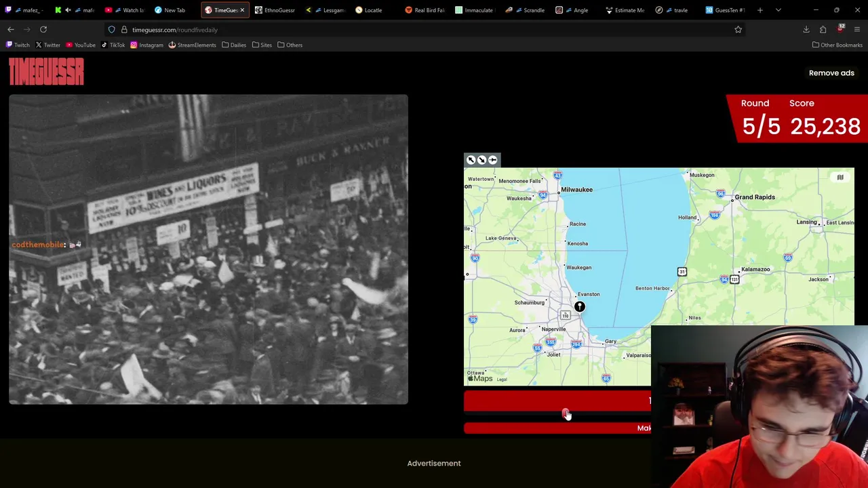The image size is (868, 488).
Task: Open the extension icon with the 12 badge
Action: click(x=840, y=29)
